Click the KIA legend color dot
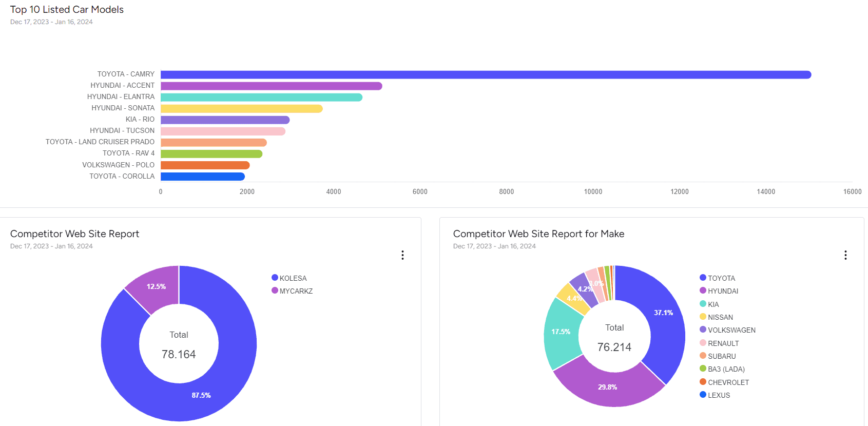 pyautogui.click(x=703, y=304)
